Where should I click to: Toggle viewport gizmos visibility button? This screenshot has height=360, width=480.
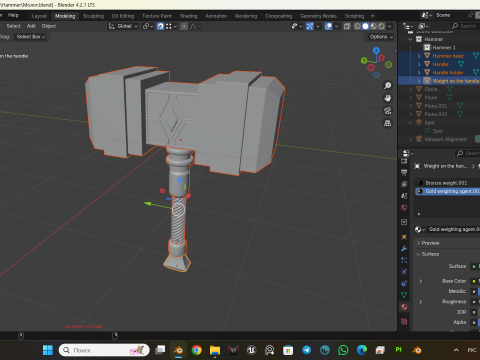point(310,26)
